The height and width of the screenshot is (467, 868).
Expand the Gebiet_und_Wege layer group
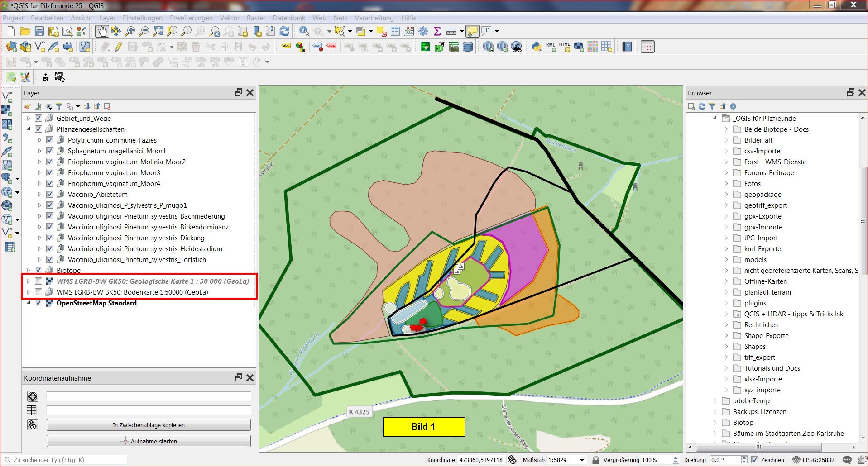click(29, 118)
